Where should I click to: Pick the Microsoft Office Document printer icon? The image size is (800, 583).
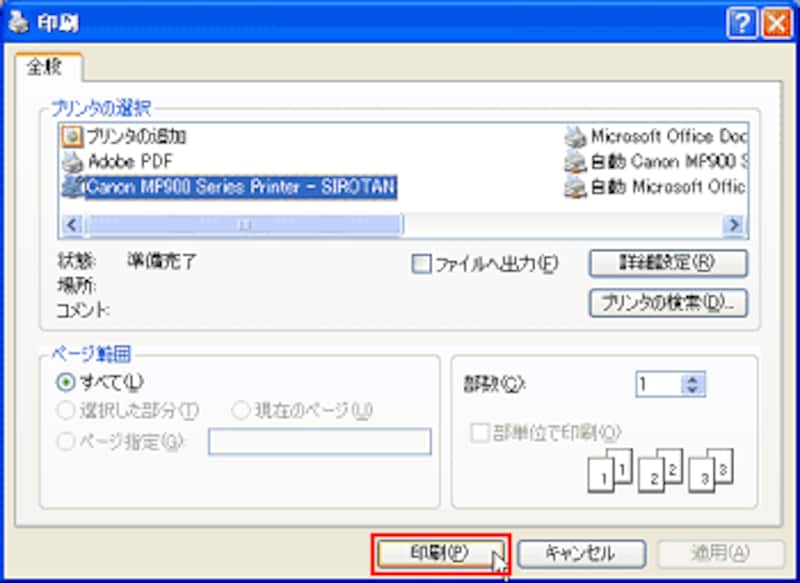(x=575, y=137)
